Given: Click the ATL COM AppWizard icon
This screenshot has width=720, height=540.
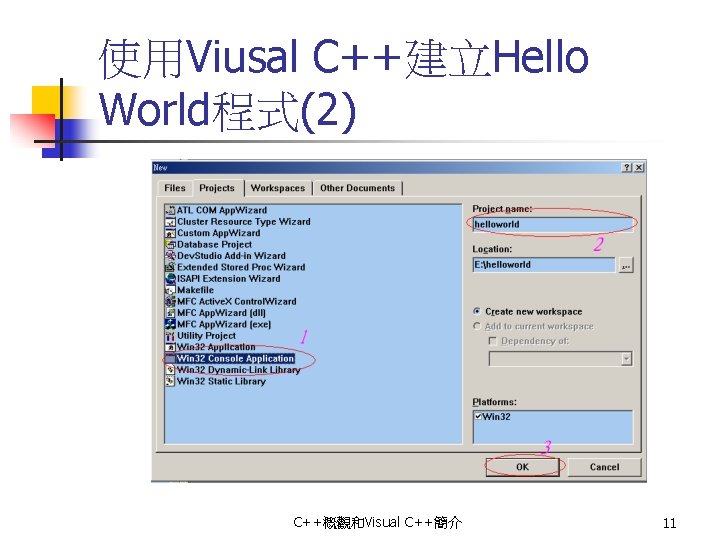Looking at the screenshot, I should pos(170,210).
